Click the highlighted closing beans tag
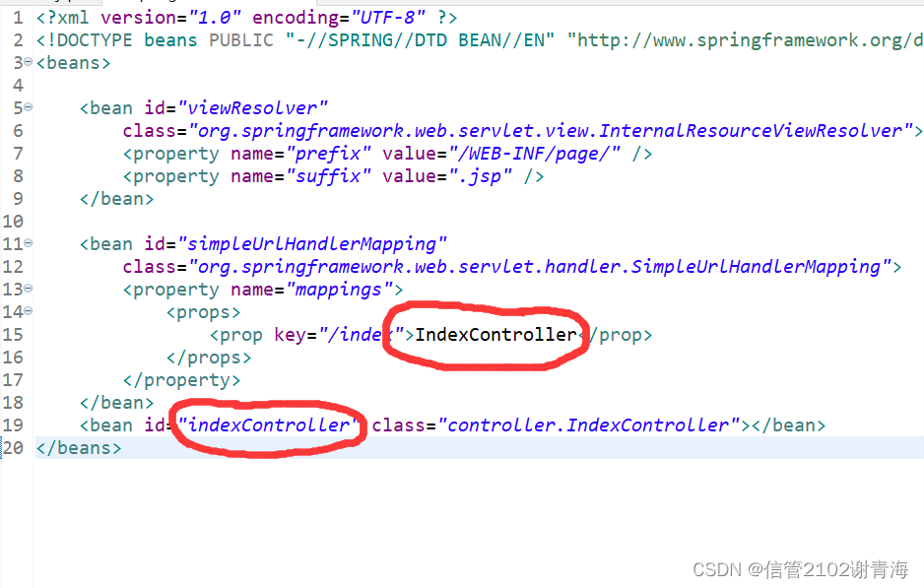Screen dimensions: 924x588 coord(79,447)
